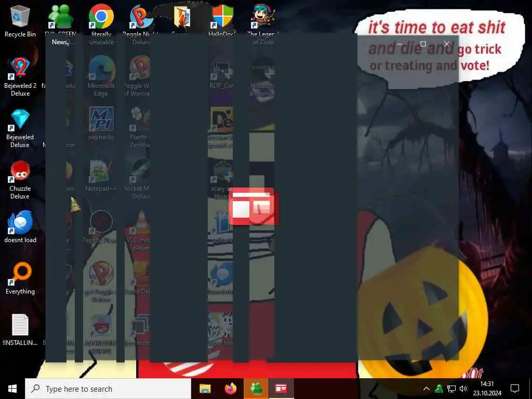Select the Bejeweled Deluxe diamond shortcut
The height and width of the screenshot is (399, 532).
(x=20, y=128)
